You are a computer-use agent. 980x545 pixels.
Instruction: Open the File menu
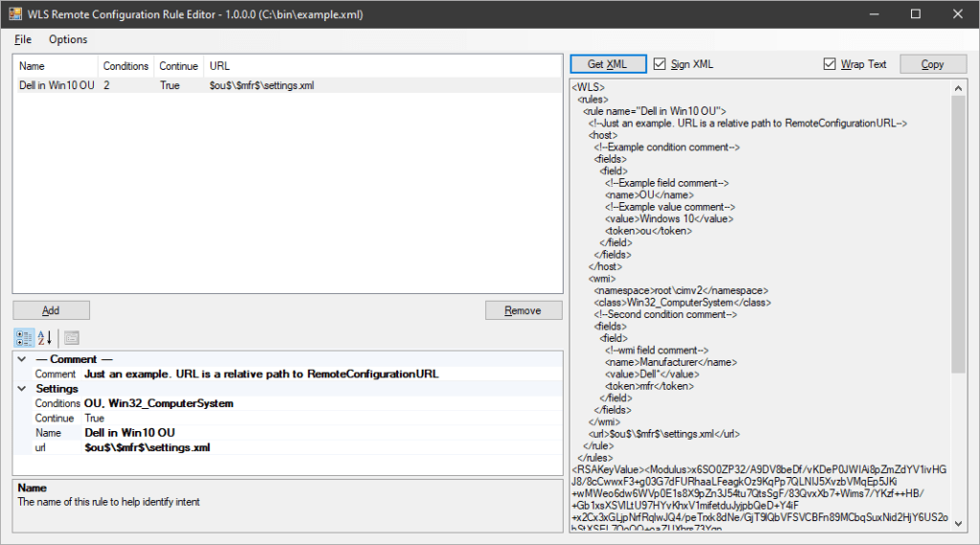tap(23, 39)
